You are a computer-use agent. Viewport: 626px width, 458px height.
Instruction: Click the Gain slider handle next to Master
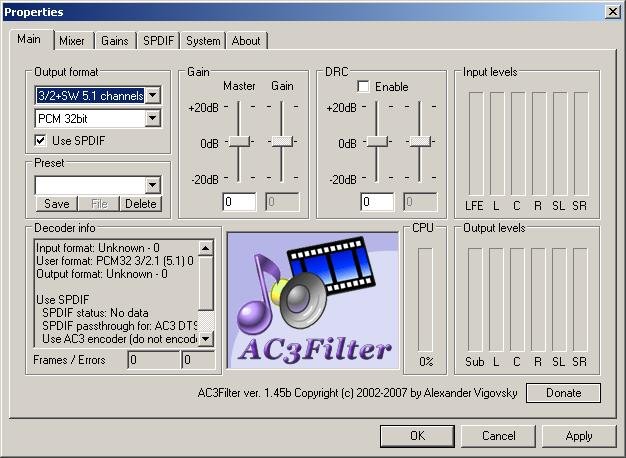tap(282, 141)
